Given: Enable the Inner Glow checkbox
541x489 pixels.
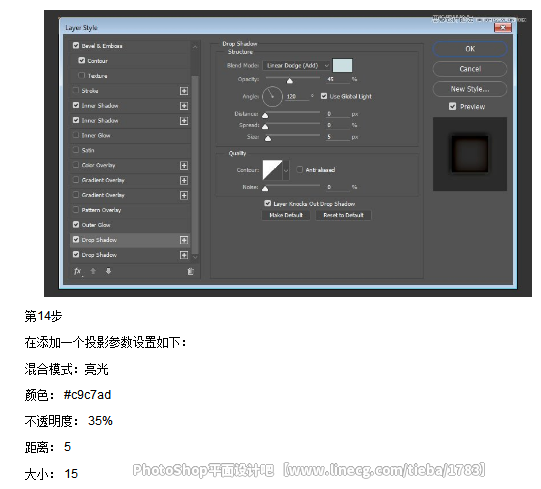Looking at the screenshot, I should pyautogui.click(x=76, y=135).
